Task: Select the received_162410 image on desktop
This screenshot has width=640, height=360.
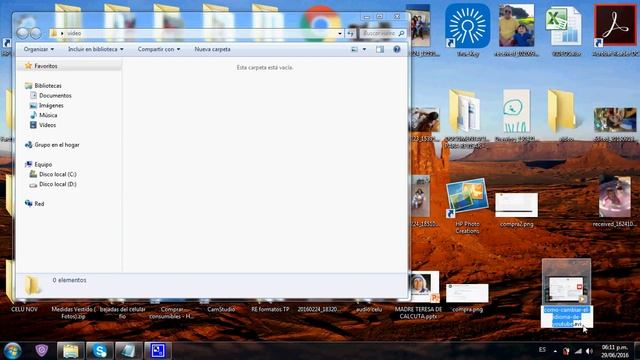Action: (615, 201)
